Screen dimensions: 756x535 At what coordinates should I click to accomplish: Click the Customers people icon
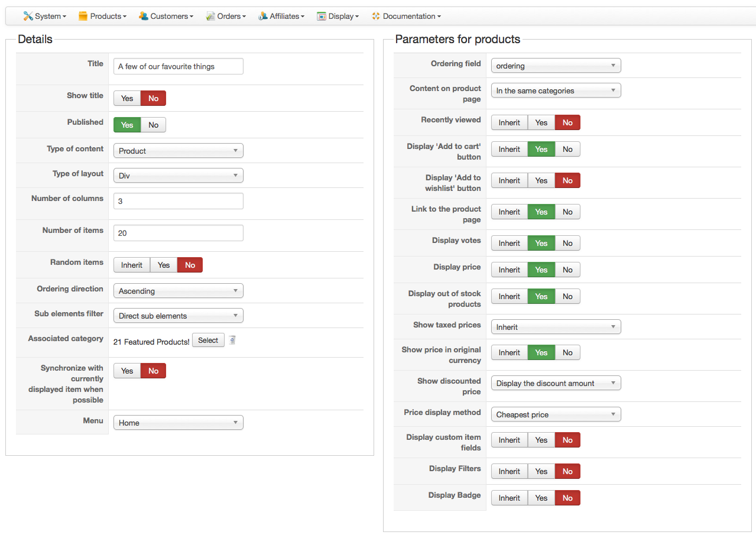pos(143,16)
